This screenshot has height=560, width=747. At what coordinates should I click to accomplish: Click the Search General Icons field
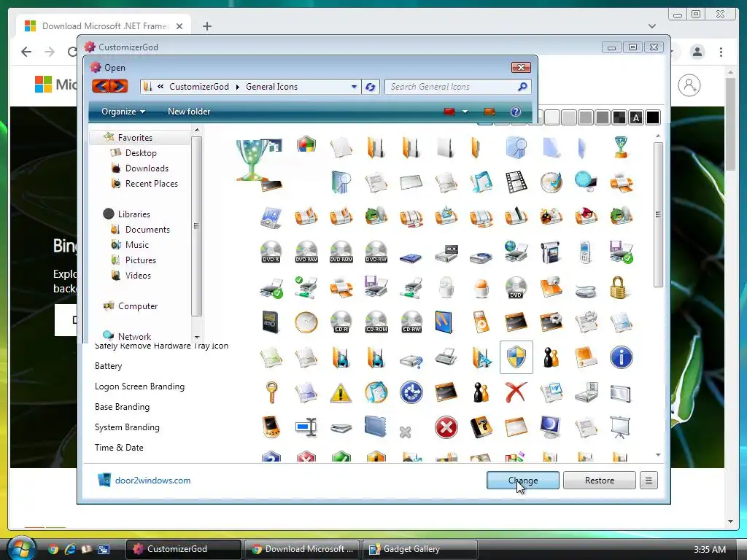pyautogui.click(x=452, y=87)
